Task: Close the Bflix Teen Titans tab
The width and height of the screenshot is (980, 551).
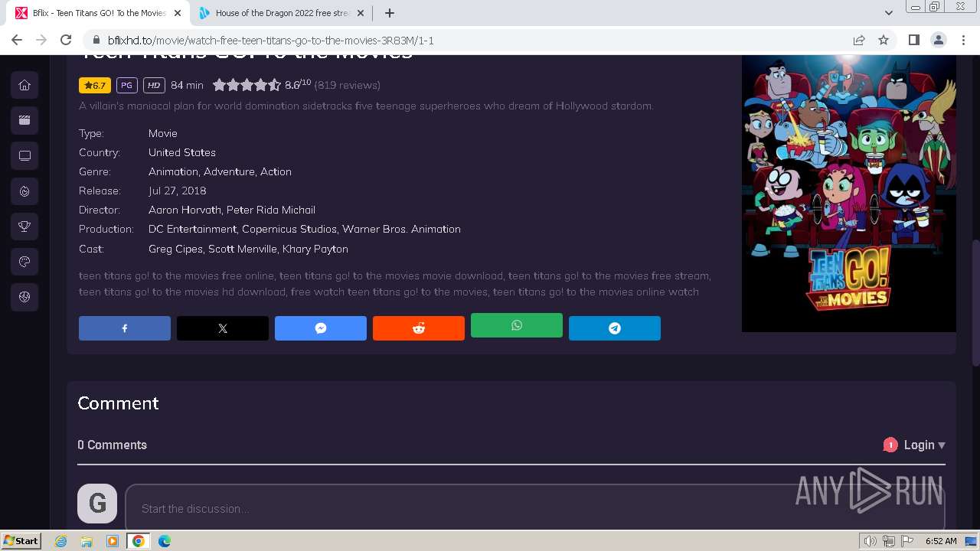Action: [178, 13]
